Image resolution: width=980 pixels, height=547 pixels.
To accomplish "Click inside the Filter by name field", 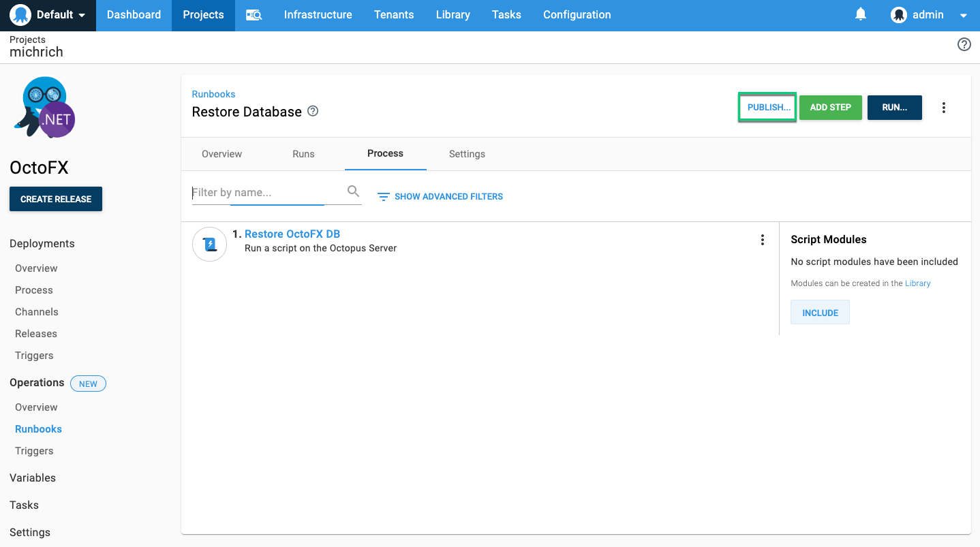I will [x=259, y=192].
